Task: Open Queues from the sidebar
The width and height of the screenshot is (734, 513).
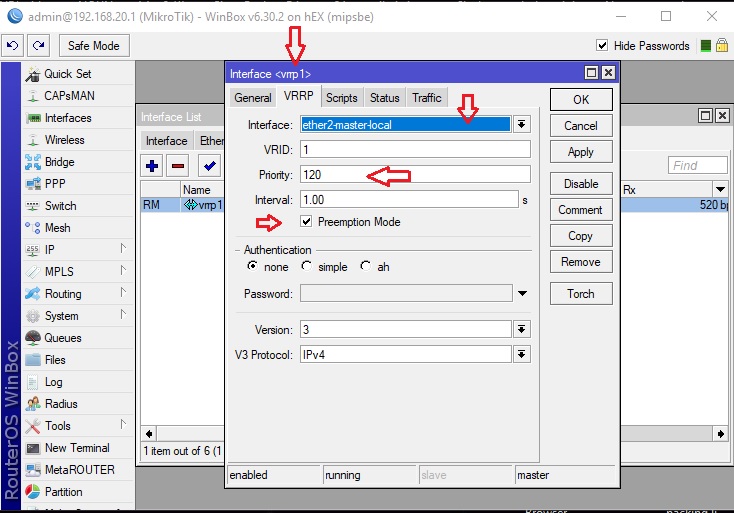Action: pyautogui.click(x=63, y=338)
